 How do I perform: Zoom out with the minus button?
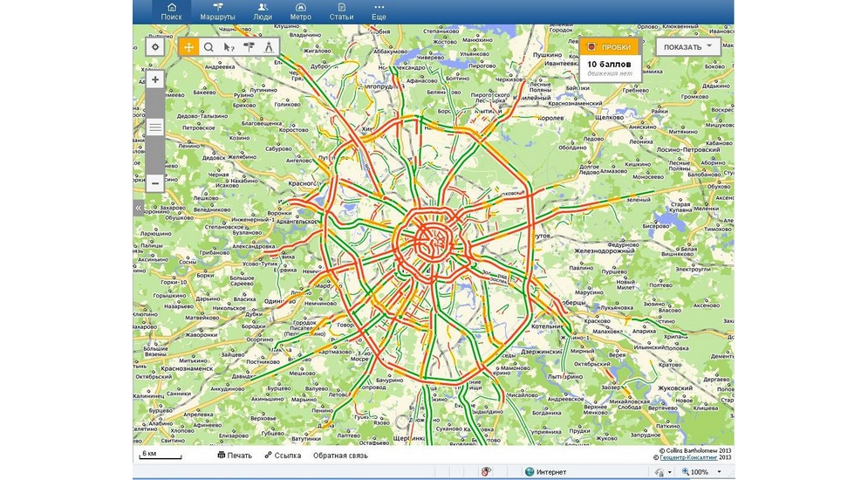pyautogui.click(x=154, y=183)
